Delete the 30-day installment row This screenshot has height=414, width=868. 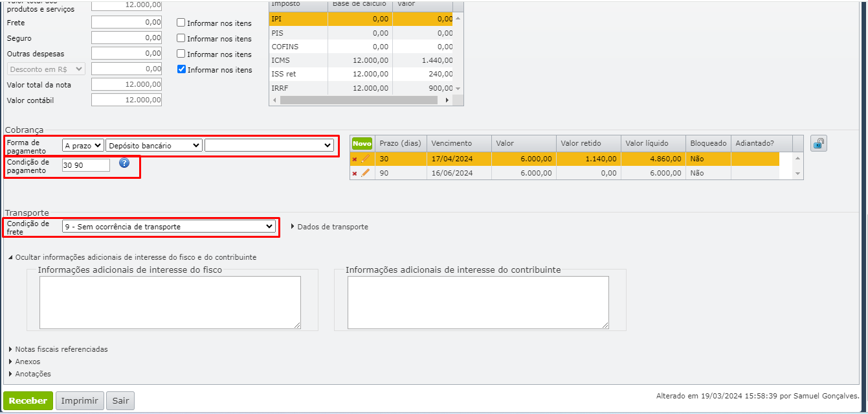354,159
